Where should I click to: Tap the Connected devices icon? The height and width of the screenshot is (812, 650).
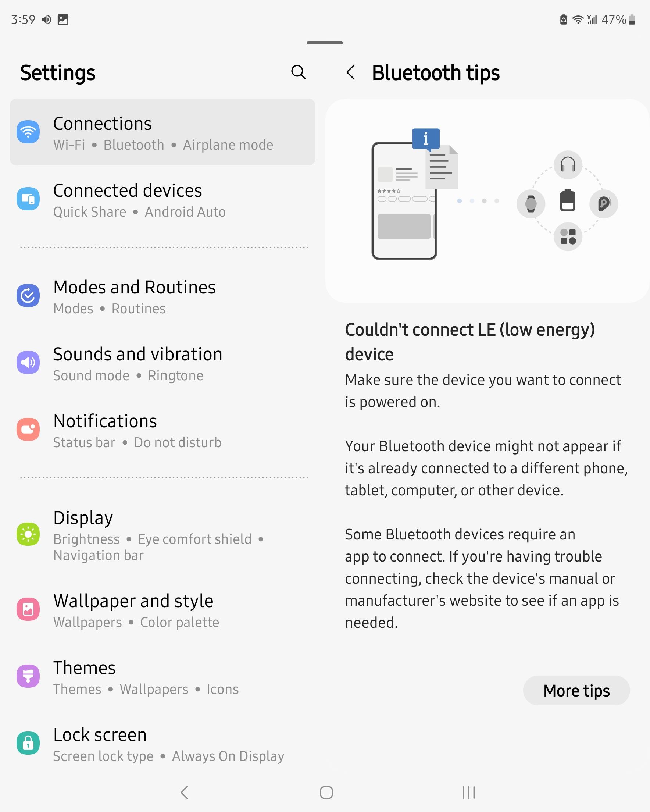(28, 199)
